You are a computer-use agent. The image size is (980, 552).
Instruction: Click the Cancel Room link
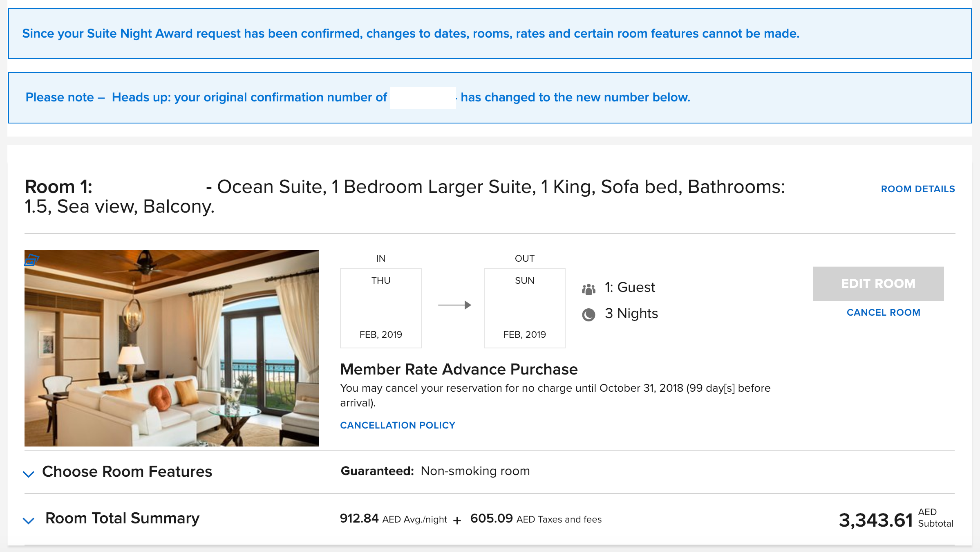(x=883, y=312)
